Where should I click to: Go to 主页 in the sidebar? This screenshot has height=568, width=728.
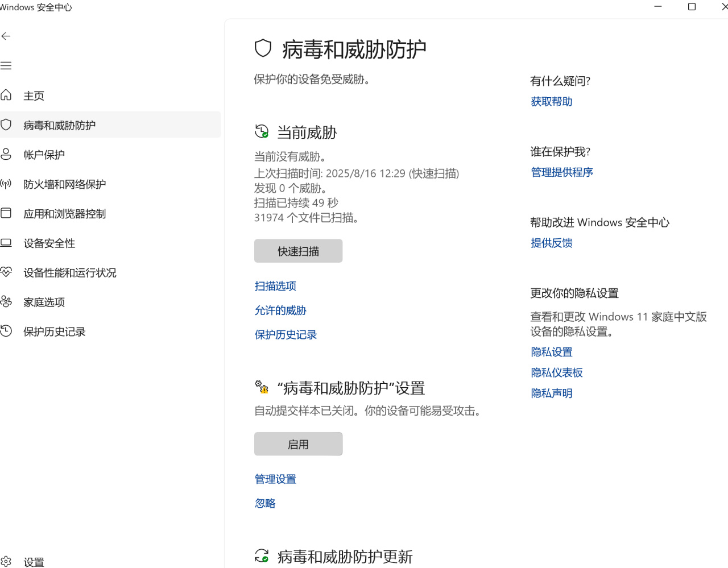[34, 96]
